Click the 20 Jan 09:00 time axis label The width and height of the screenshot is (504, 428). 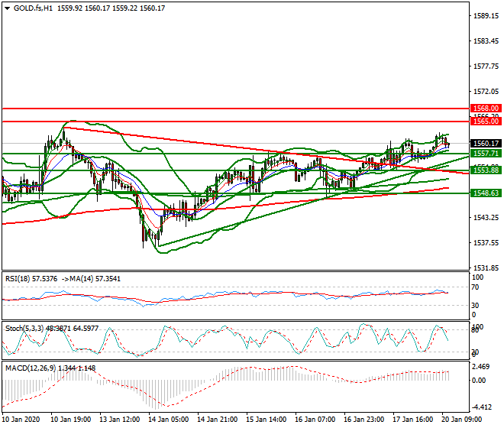pos(461,420)
